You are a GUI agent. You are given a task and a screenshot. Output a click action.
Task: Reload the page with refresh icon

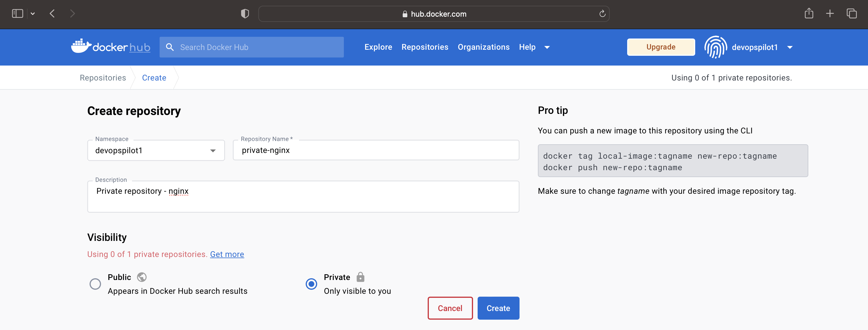[602, 14]
